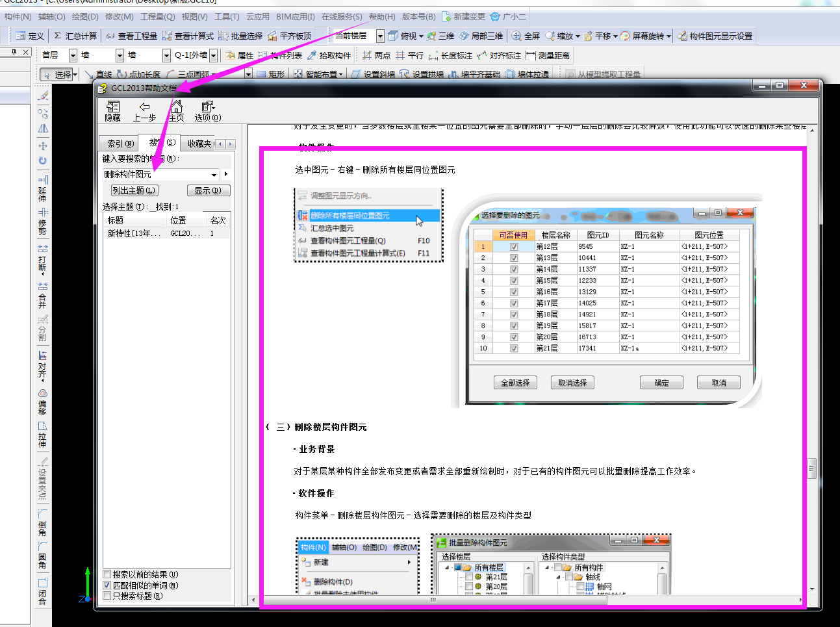Activate 批量选择 batch select tool
The image size is (840, 627).
[x=240, y=36]
